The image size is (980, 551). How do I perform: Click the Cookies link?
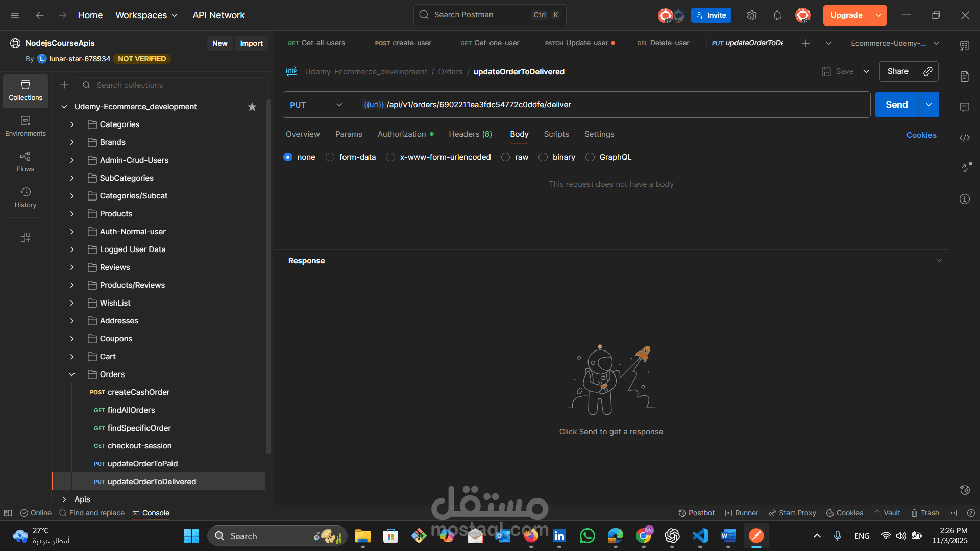[x=921, y=135]
